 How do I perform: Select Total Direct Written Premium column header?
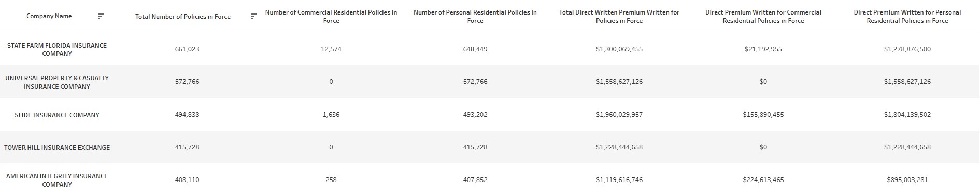coord(619,17)
